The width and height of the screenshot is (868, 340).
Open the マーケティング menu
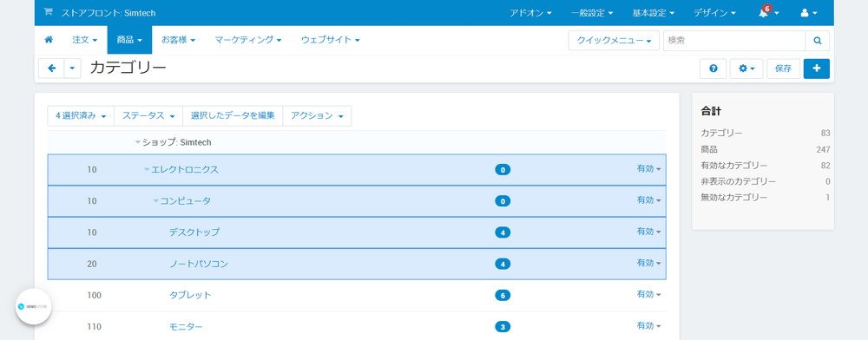(x=248, y=40)
